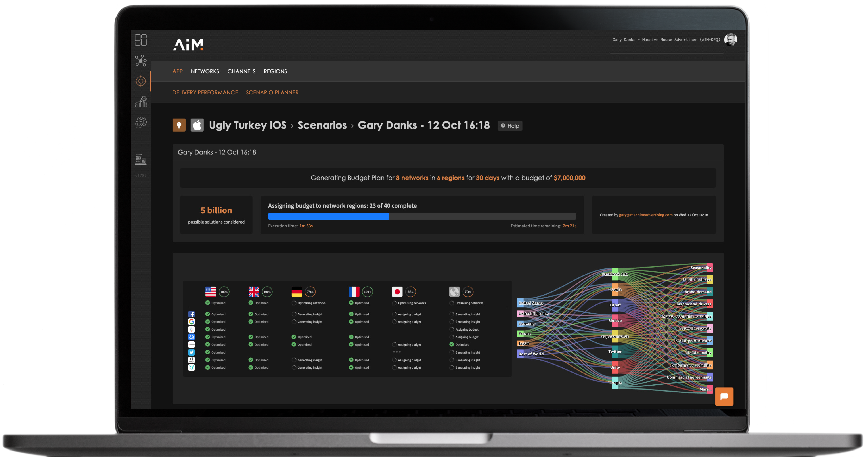Click the SupersonicAds network row icon
868x457 pixels.
[x=191, y=345]
